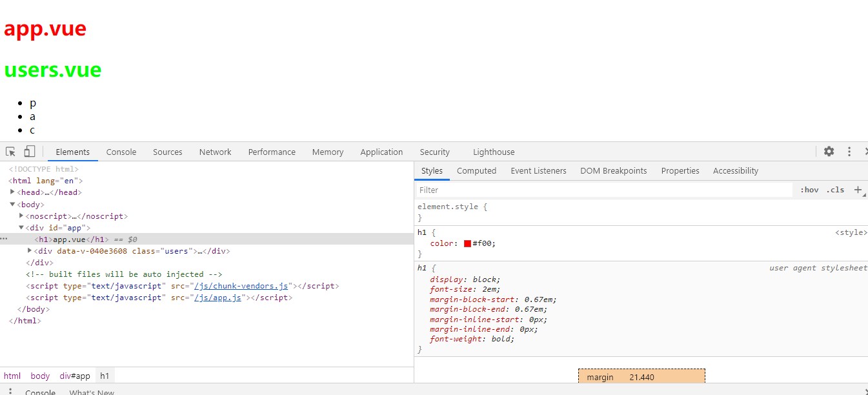
Task: Select the html lang="en" row
Action: coord(207,181)
